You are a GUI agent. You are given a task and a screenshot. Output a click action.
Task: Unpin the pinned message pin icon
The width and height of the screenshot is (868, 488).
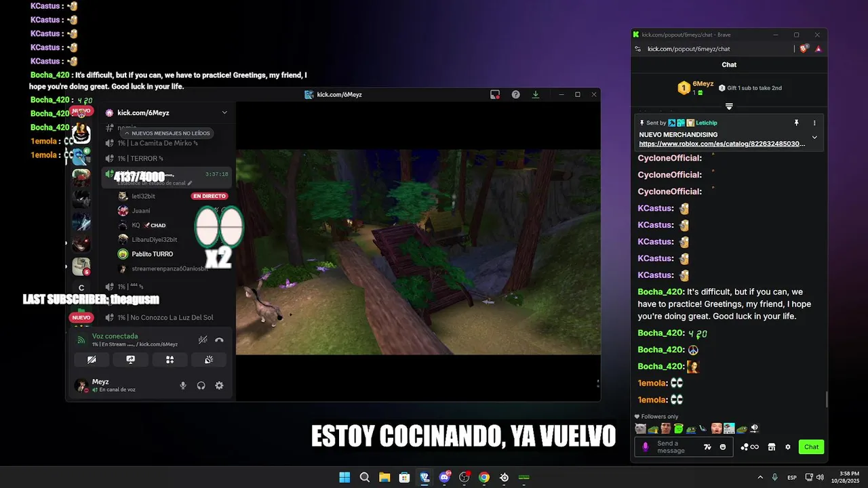797,123
